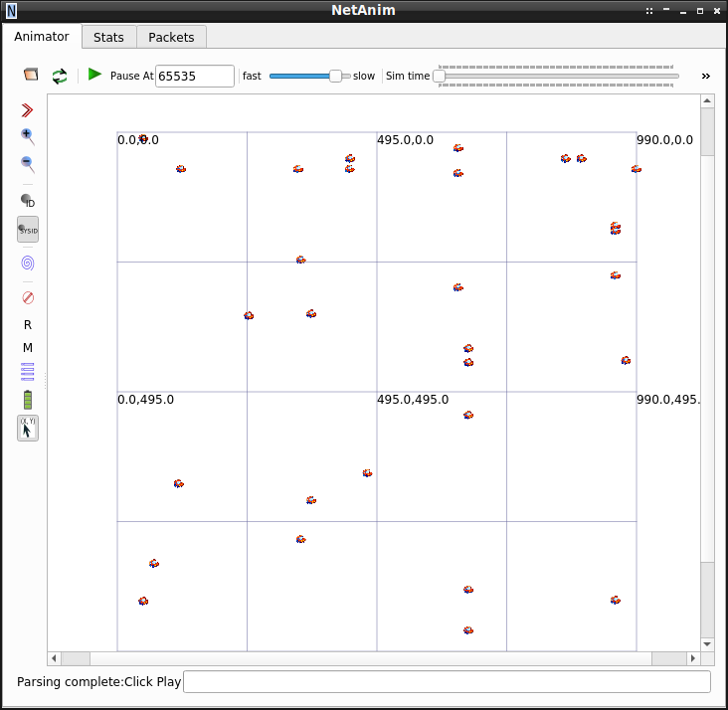The width and height of the screenshot is (728, 710).
Task: Toggle wireless circles spiral icon
Action: [28, 263]
